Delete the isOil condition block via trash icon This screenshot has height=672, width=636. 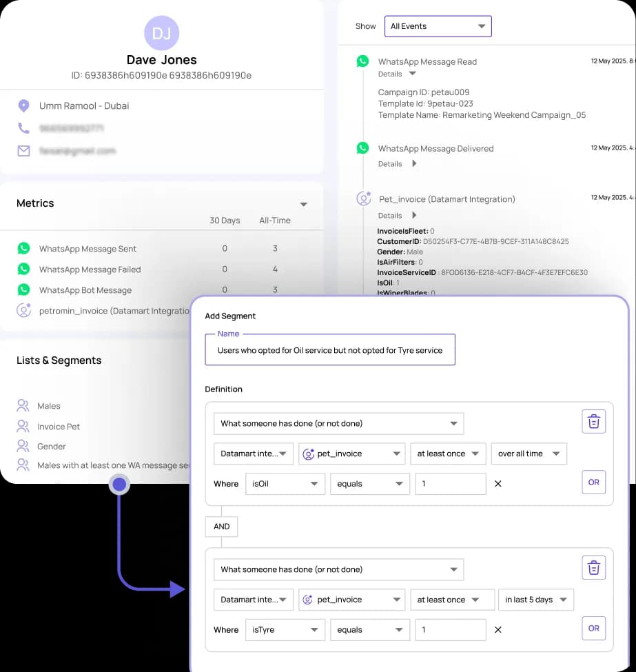click(x=593, y=421)
